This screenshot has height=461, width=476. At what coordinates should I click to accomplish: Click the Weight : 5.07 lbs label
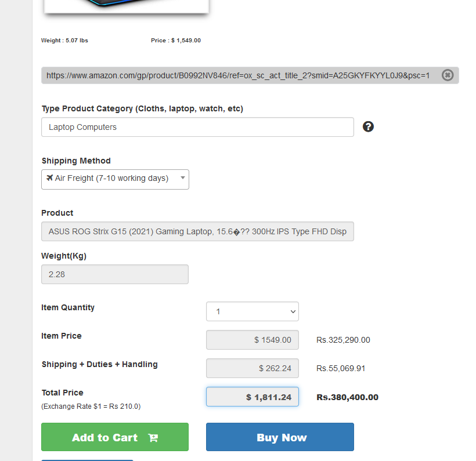coord(64,41)
